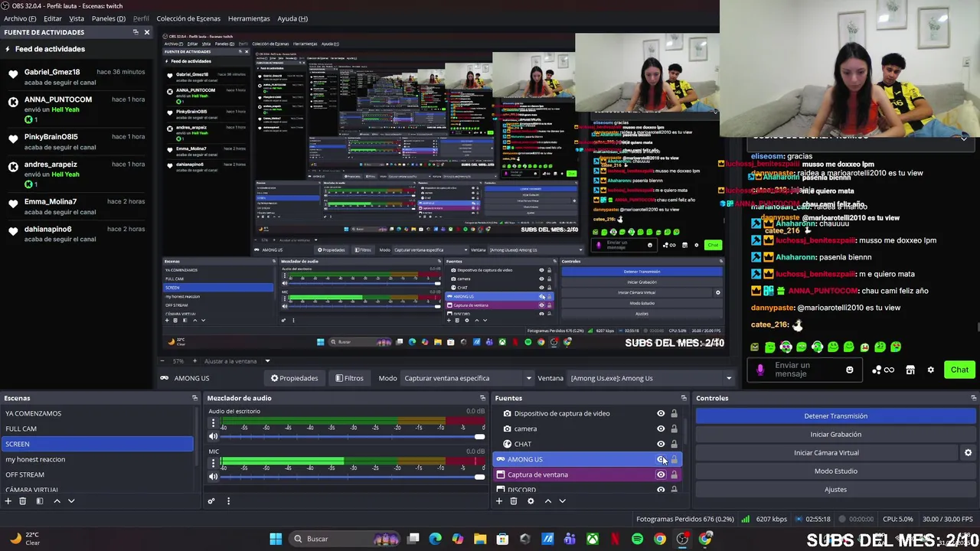
Task: Move source down arrow in Fuentes
Action: [x=562, y=501]
